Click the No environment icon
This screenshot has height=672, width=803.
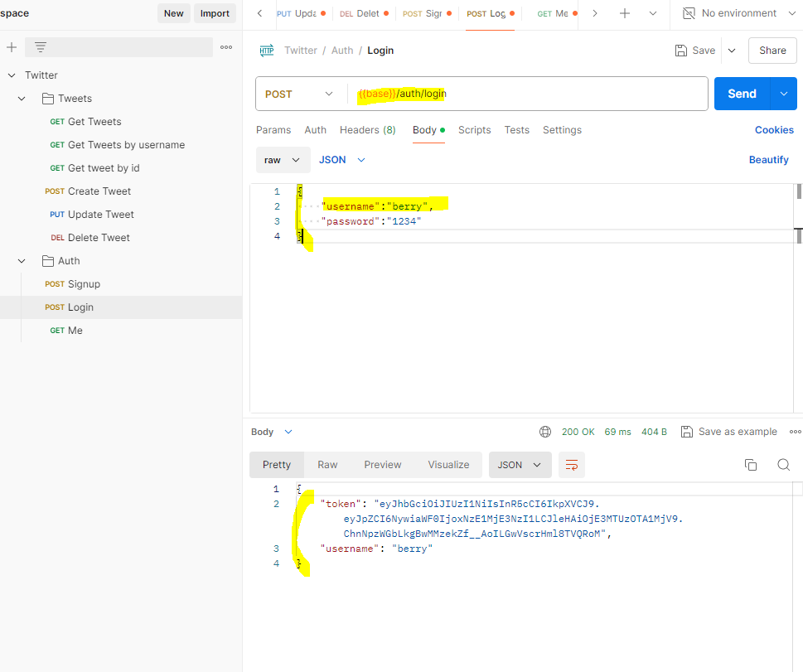689,13
